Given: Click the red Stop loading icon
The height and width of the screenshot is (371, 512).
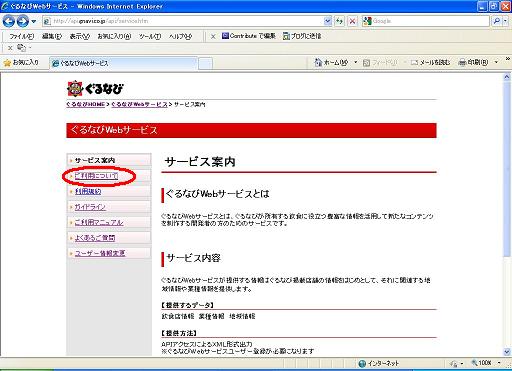Looking at the screenshot, I should (x=352, y=21).
